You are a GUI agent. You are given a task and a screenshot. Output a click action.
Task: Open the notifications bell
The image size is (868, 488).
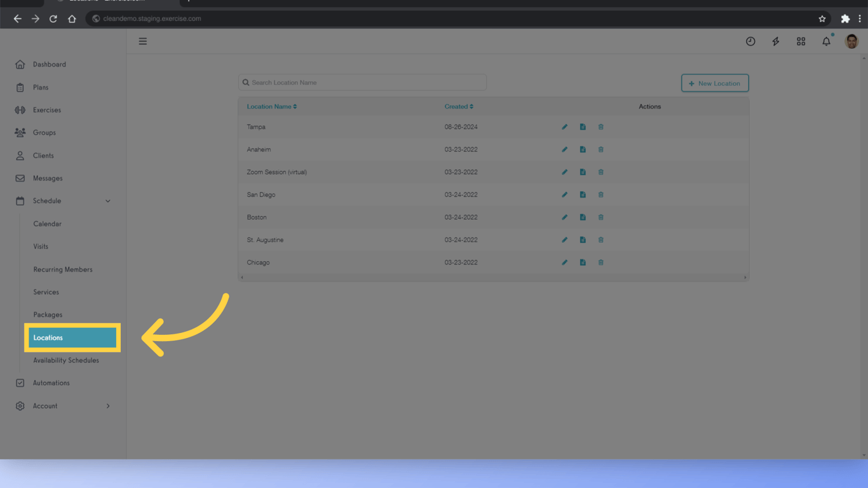(826, 41)
